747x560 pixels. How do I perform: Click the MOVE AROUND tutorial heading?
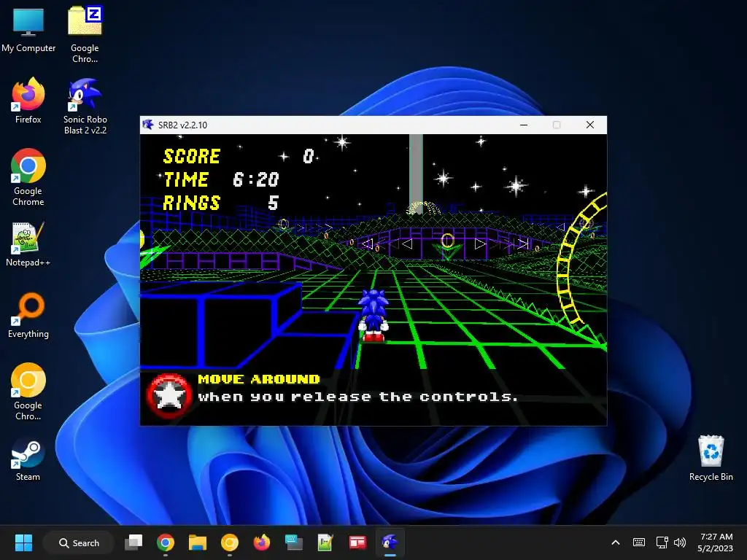click(259, 379)
